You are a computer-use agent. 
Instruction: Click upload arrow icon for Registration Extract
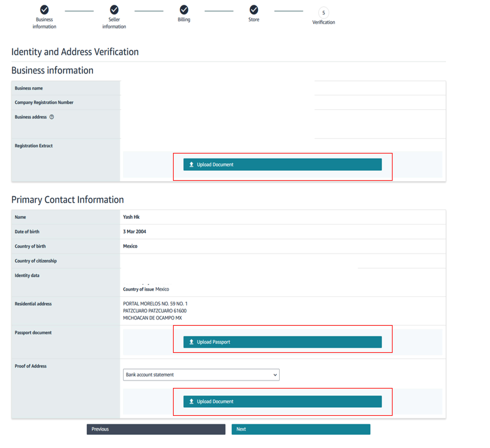(192, 164)
